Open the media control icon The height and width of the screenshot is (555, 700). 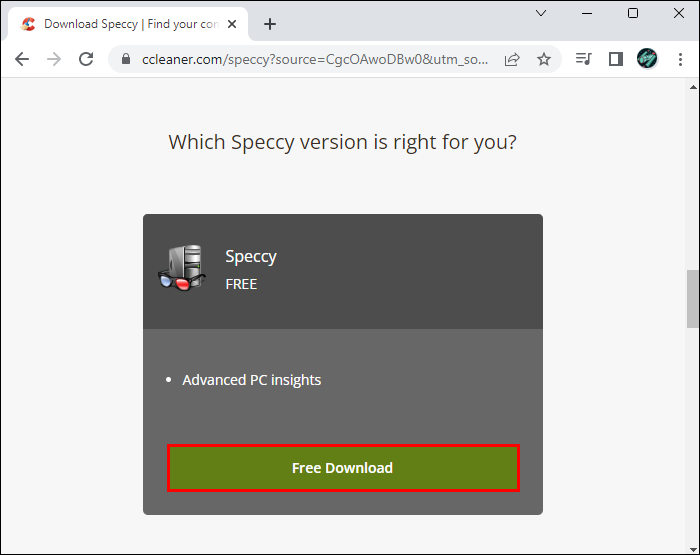pos(584,59)
